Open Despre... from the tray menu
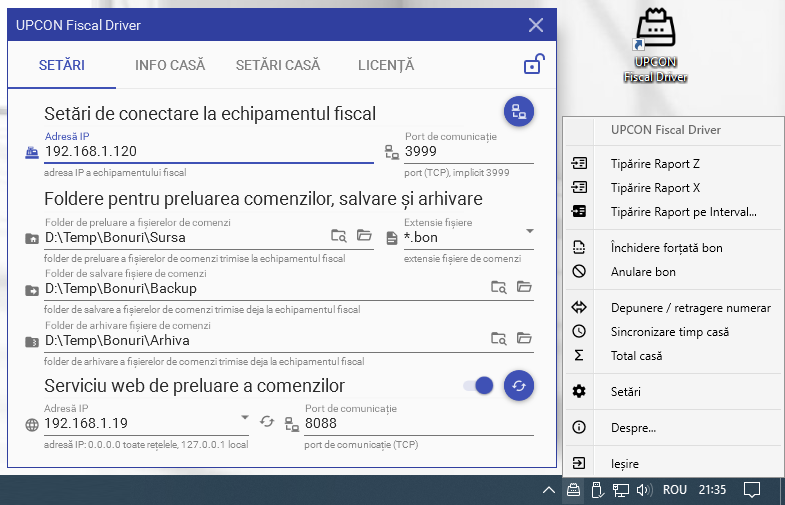The height and width of the screenshot is (505, 785). coord(674,428)
